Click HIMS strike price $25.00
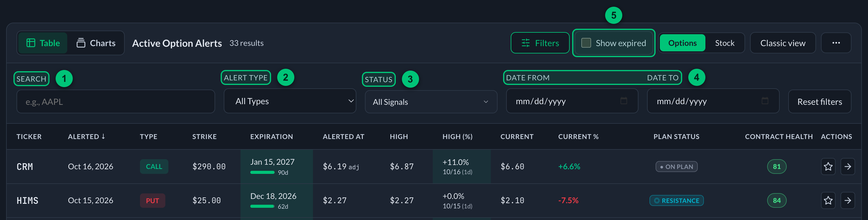The height and width of the screenshot is (220, 868). (207, 200)
